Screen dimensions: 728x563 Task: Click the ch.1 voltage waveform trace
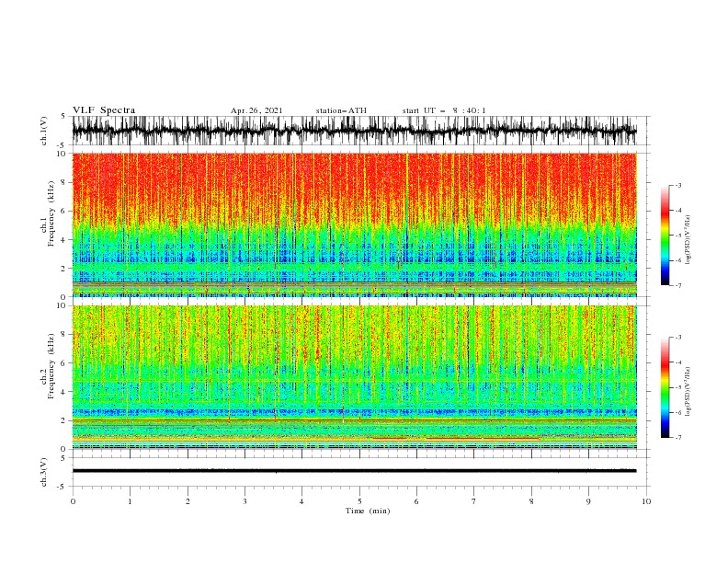tap(354, 131)
